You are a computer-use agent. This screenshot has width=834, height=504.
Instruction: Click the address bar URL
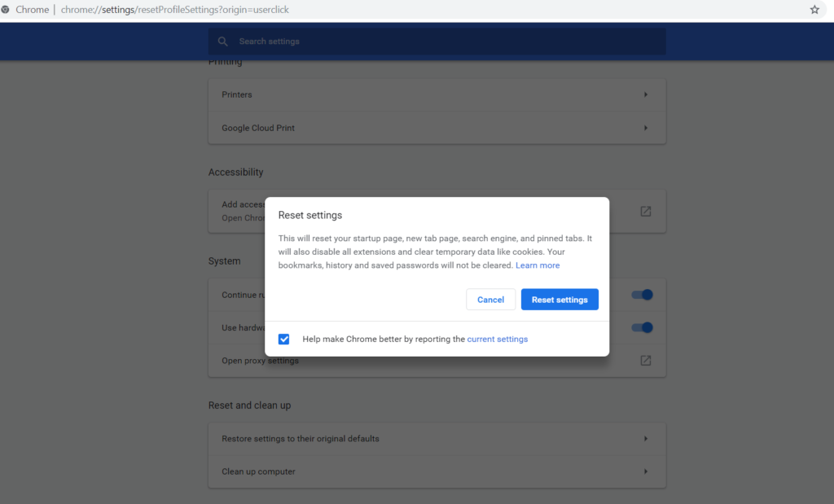coord(174,10)
